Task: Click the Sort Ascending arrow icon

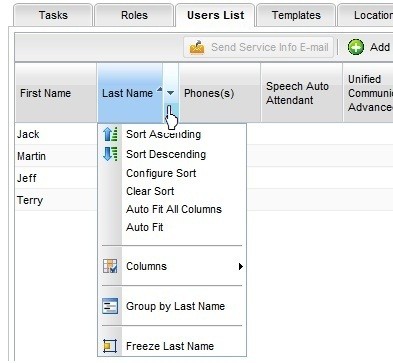Action: 110,134
